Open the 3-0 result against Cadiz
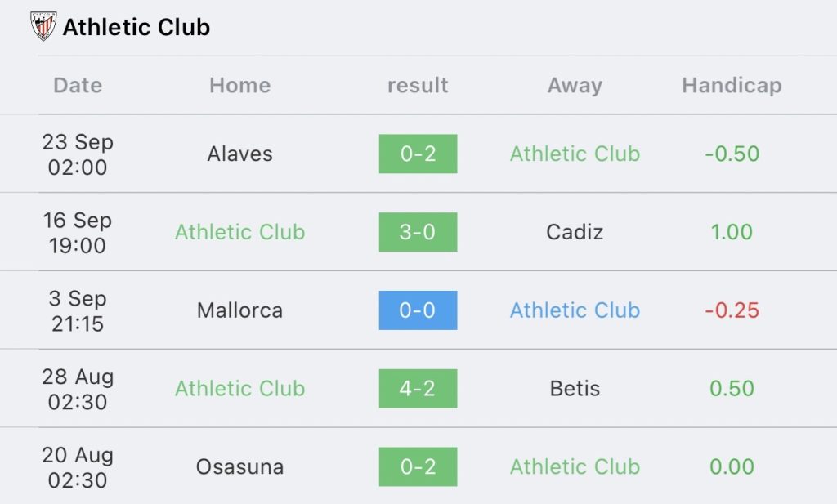 418,232
